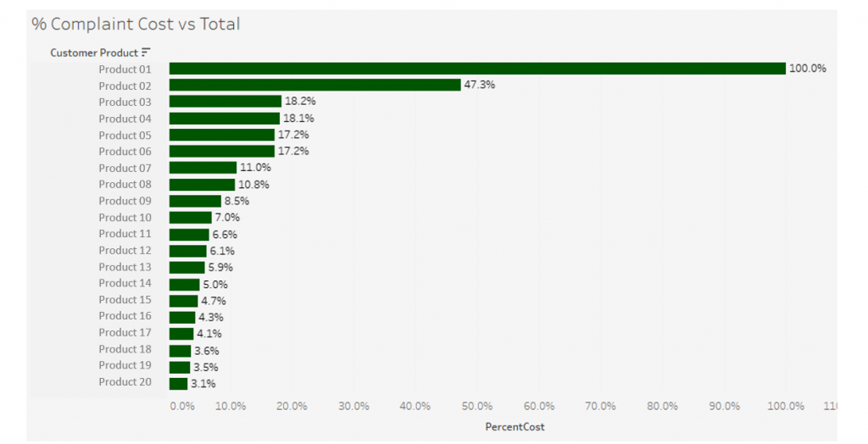Click the Customer Product column header
The height and width of the screenshot is (444, 868).
pos(94,53)
